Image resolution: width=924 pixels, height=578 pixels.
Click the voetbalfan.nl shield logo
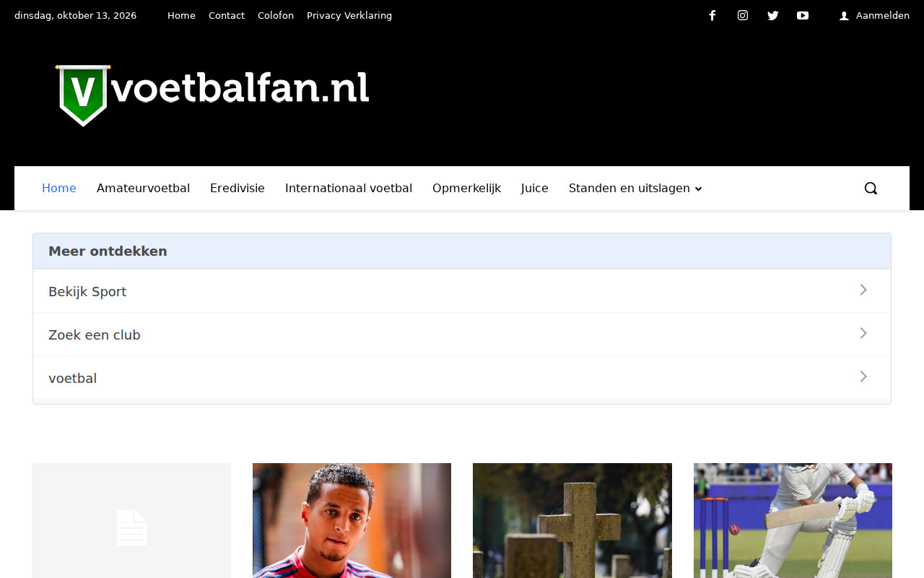(x=213, y=95)
